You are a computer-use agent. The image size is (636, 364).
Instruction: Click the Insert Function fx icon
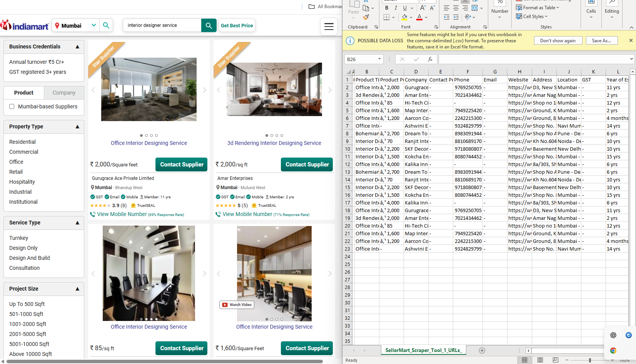430,59
